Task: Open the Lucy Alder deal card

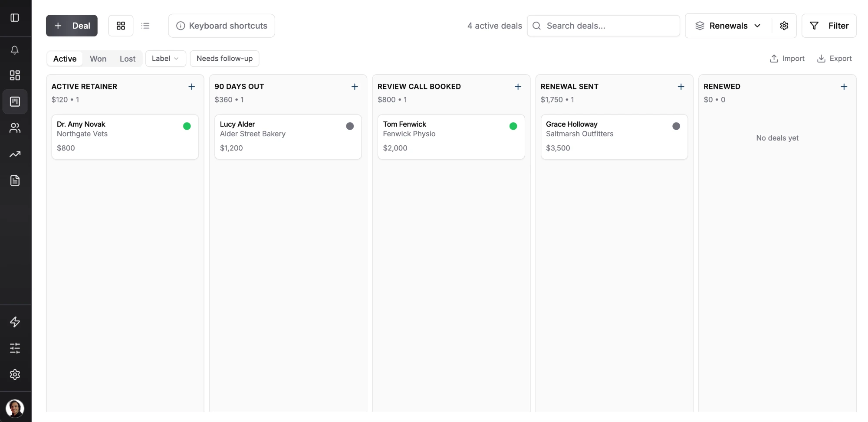Action: (x=288, y=137)
